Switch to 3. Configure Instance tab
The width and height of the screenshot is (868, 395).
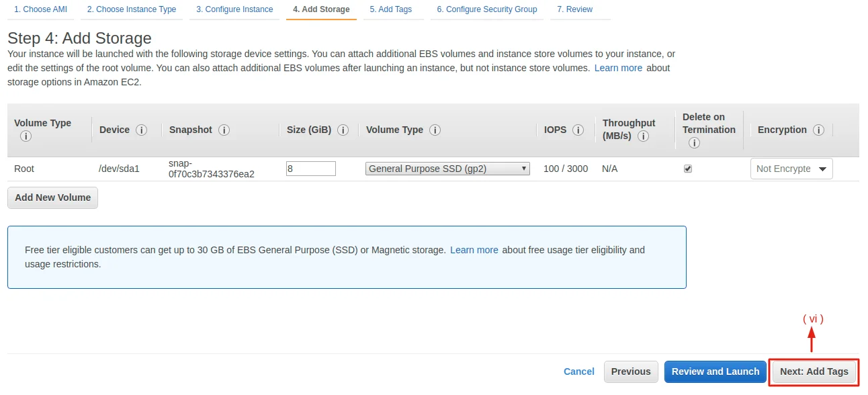[234, 9]
